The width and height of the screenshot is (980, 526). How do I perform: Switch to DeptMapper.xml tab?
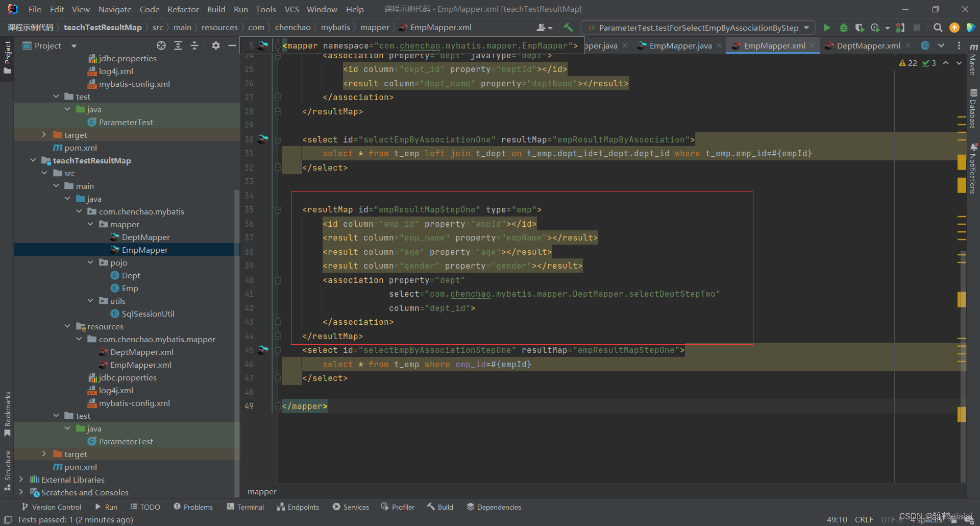868,46
